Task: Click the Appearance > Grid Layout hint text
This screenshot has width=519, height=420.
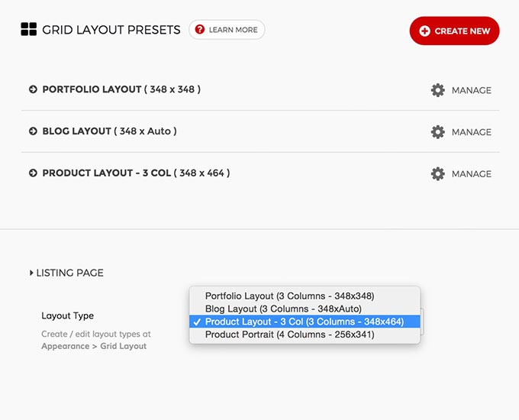Action: point(94,346)
